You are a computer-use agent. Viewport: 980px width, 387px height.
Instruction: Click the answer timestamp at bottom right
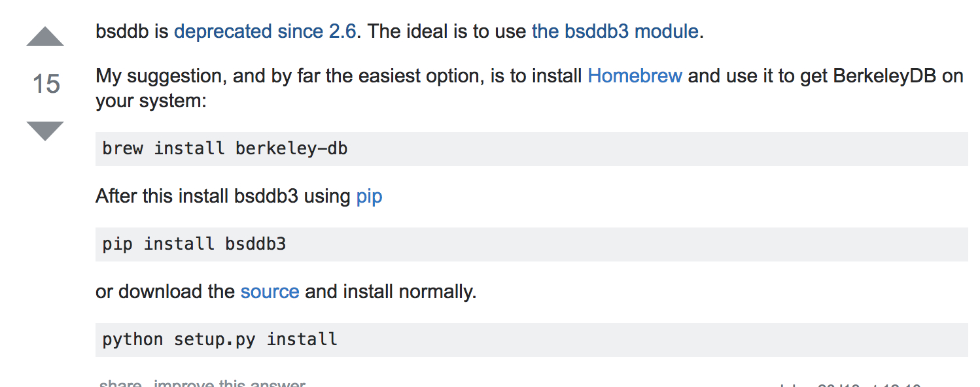[850, 385]
